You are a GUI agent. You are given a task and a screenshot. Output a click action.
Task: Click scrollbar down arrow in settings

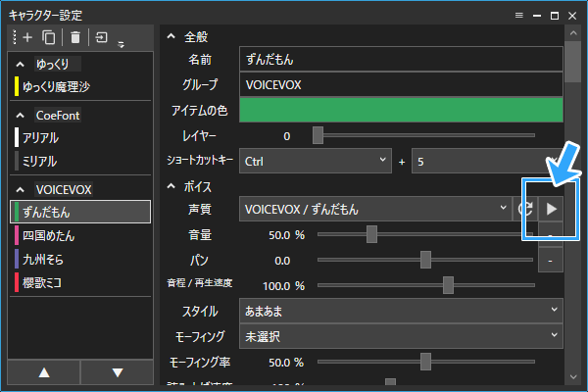click(573, 376)
